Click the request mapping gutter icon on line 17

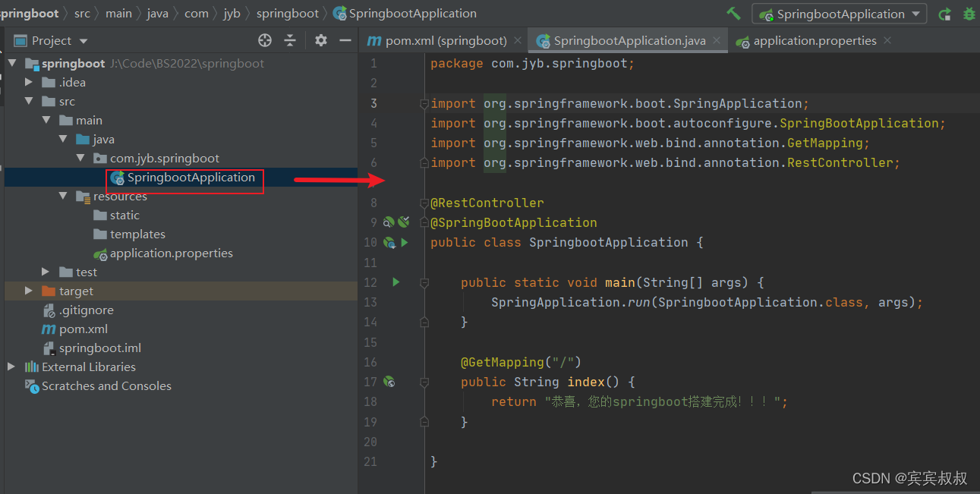click(389, 382)
